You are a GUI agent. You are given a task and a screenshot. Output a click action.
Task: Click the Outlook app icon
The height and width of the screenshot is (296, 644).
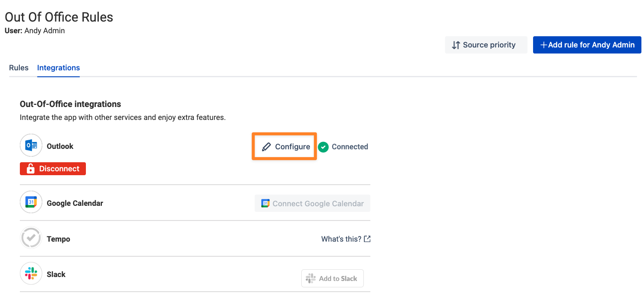[x=31, y=145]
